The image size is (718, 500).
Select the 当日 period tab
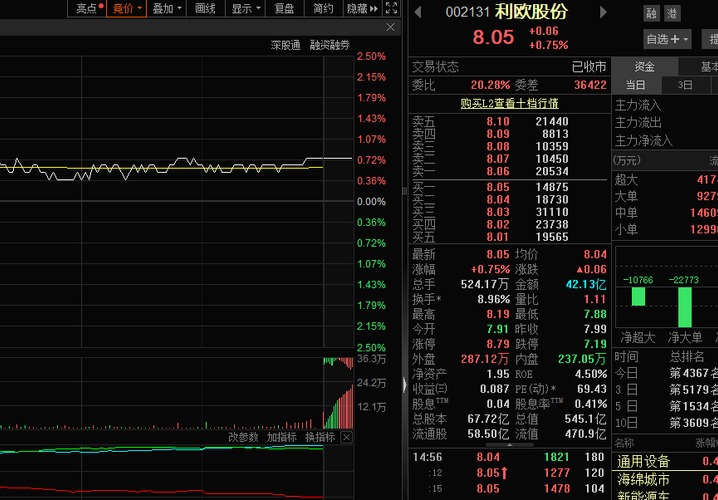[636, 85]
